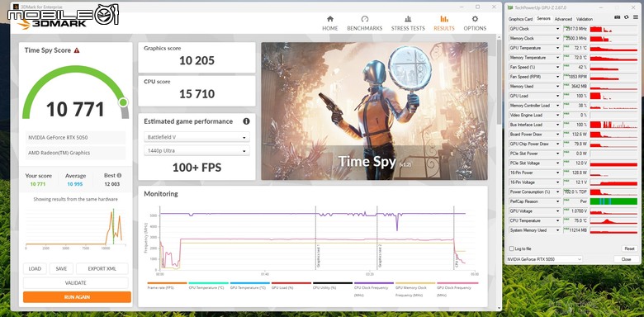
Task: Open the Validation tab in GPU-Z
Action: click(585, 19)
